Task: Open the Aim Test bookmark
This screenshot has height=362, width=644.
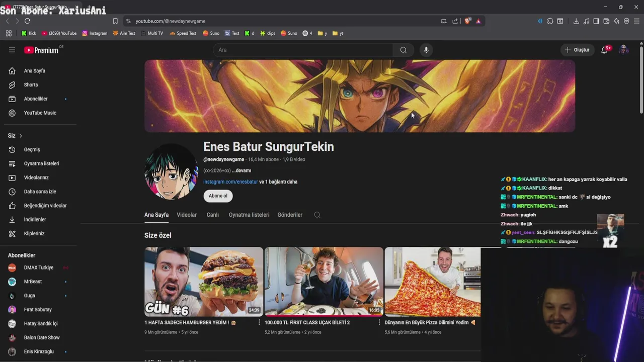Action: 124,33
